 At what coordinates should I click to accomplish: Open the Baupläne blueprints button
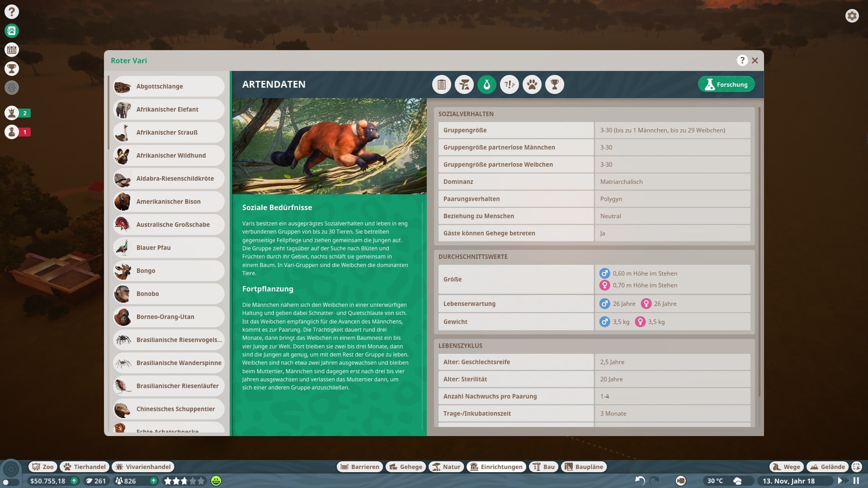click(584, 467)
